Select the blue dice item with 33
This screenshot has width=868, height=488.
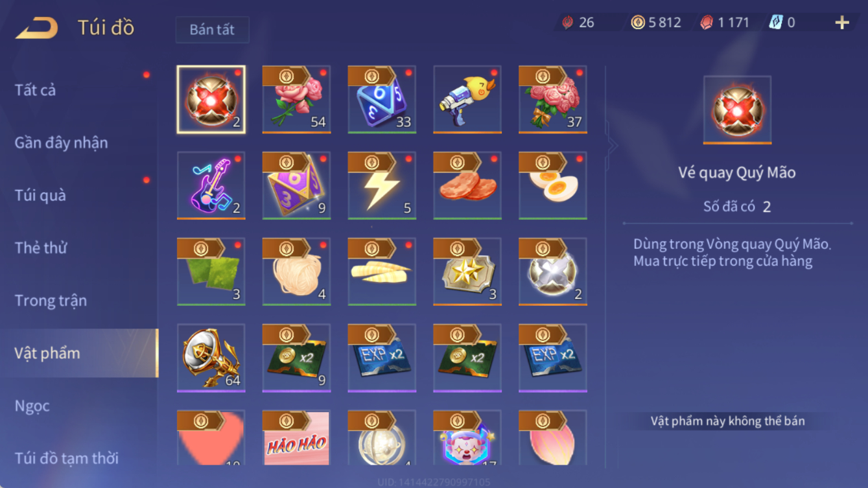382,100
